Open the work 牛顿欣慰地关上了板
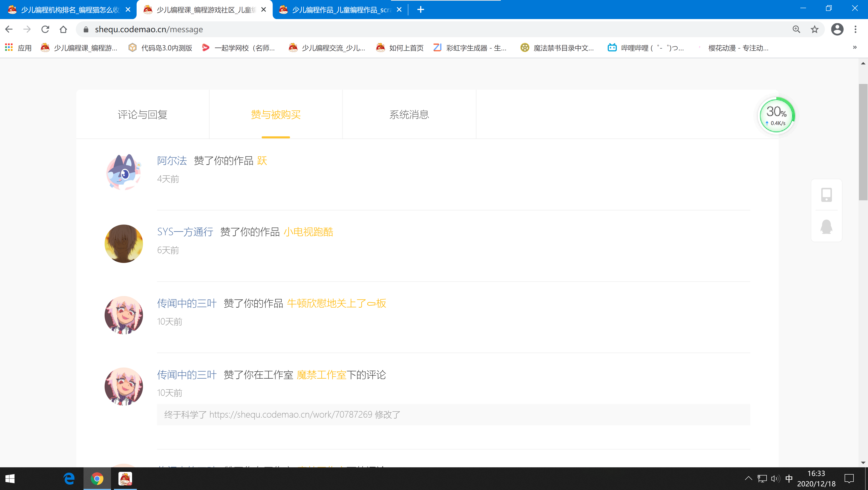Viewport: 868px width, 490px height. pos(337,304)
